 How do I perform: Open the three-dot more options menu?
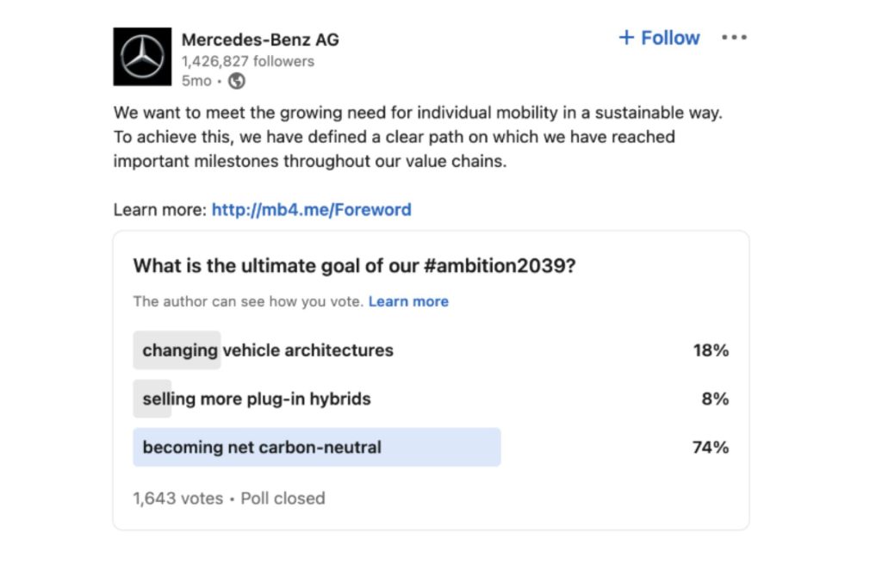tap(734, 38)
